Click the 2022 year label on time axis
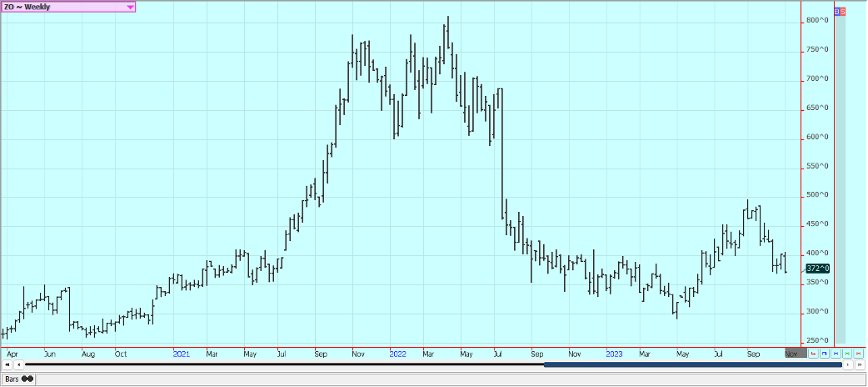The image size is (868, 387). pos(398,353)
